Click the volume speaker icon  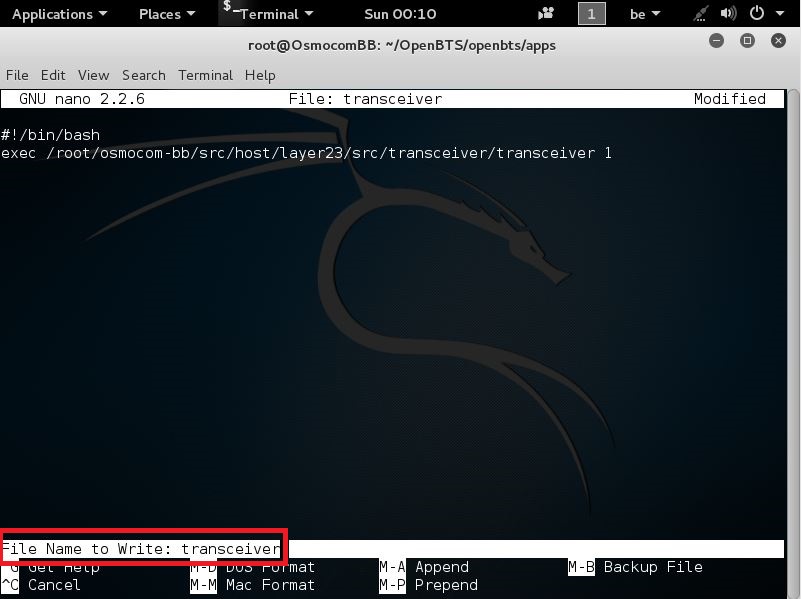pos(728,13)
